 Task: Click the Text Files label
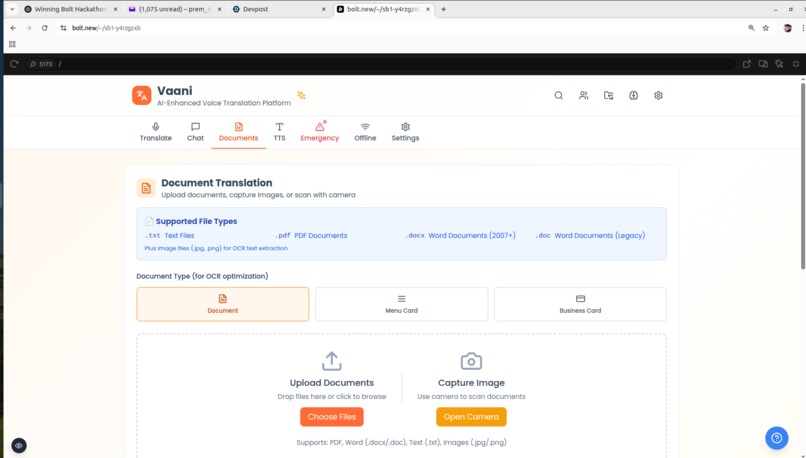[179, 235]
